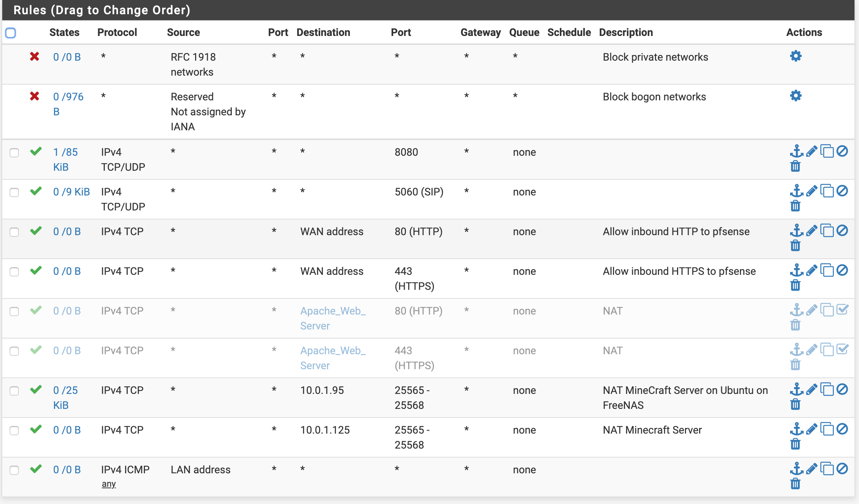
Task: Disable the Allow inbound HTTPS to pfsense rule
Action: point(842,270)
